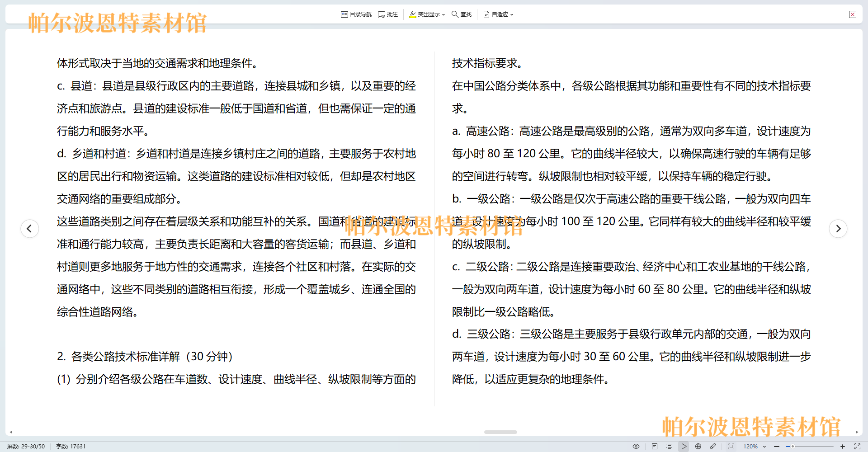This screenshot has height=452, width=868.
Task: Click the fit-to-page focus icon
Action: click(731, 446)
